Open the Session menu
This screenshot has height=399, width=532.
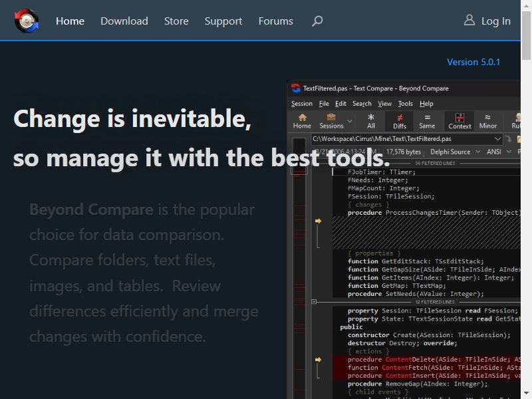302,104
